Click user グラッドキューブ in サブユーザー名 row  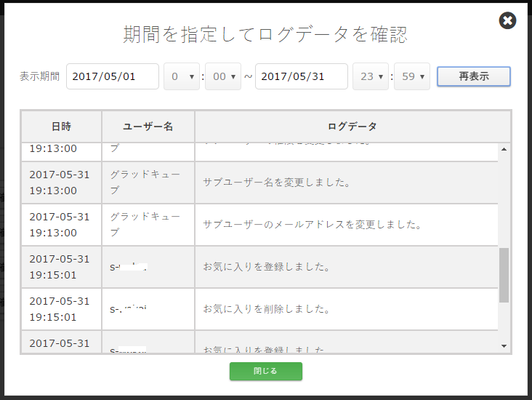(145, 183)
